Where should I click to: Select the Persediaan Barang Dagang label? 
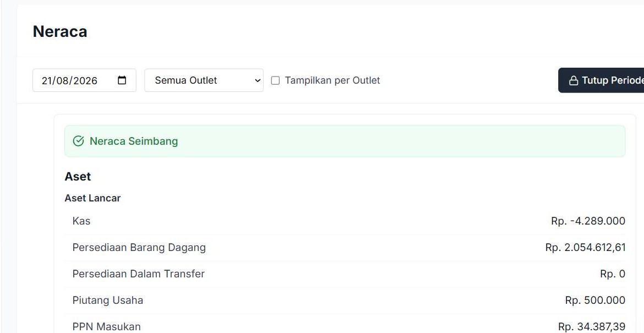(x=139, y=247)
